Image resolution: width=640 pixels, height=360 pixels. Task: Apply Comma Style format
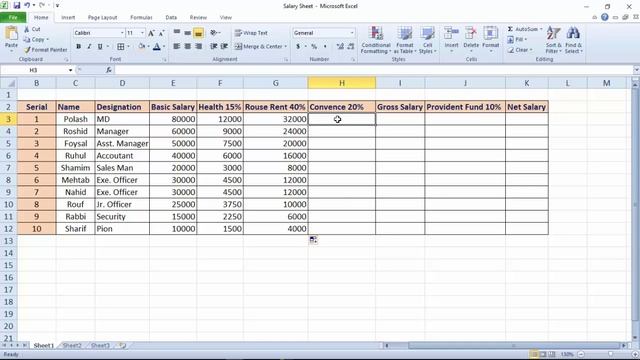(325, 47)
